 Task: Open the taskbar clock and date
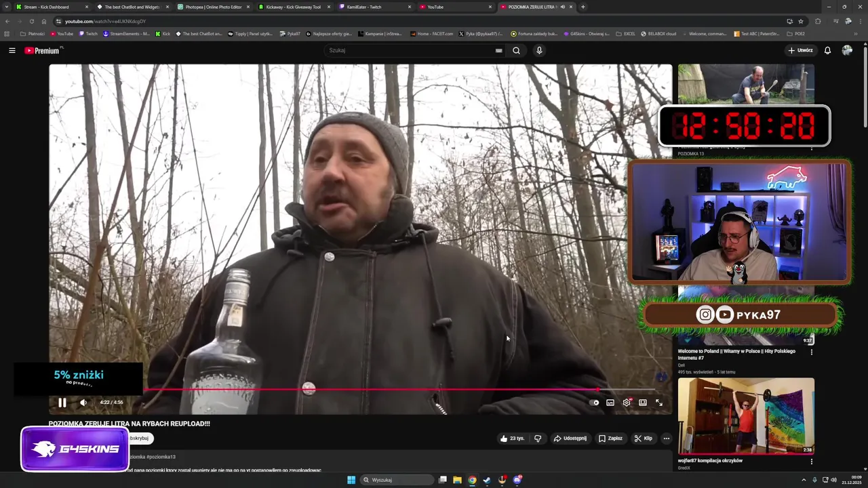(x=852, y=480)
